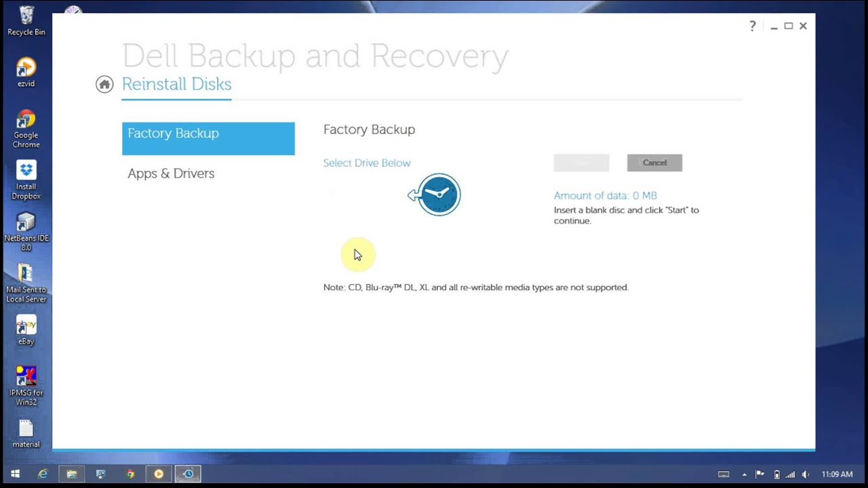Select the NetBeans IDE 8.0 desktop icon
Image resolution: width=868 pixels, height=488 pixels.
click(x=26, y=232)
